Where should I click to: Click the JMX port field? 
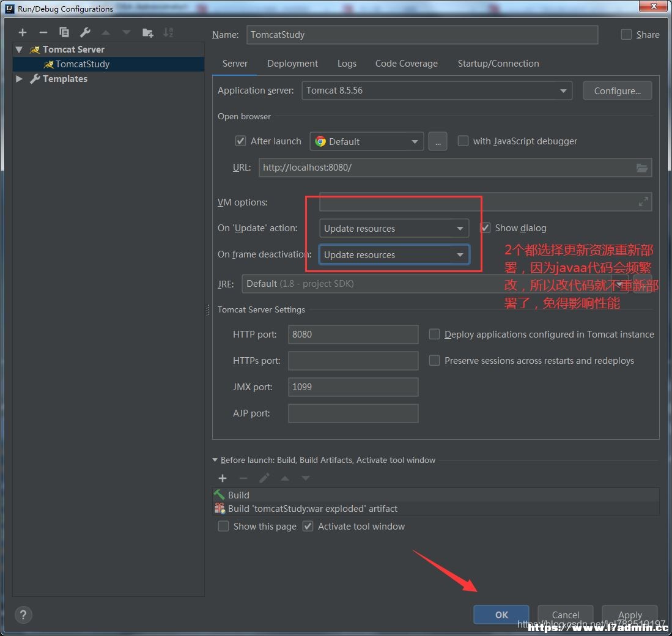click(x=353, y=387)
